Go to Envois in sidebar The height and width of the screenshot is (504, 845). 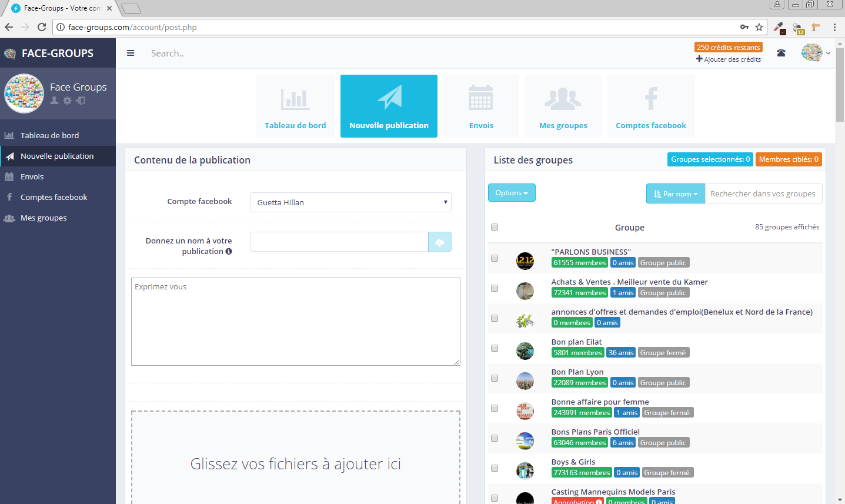pyautogui.click(x=32, y=176)
